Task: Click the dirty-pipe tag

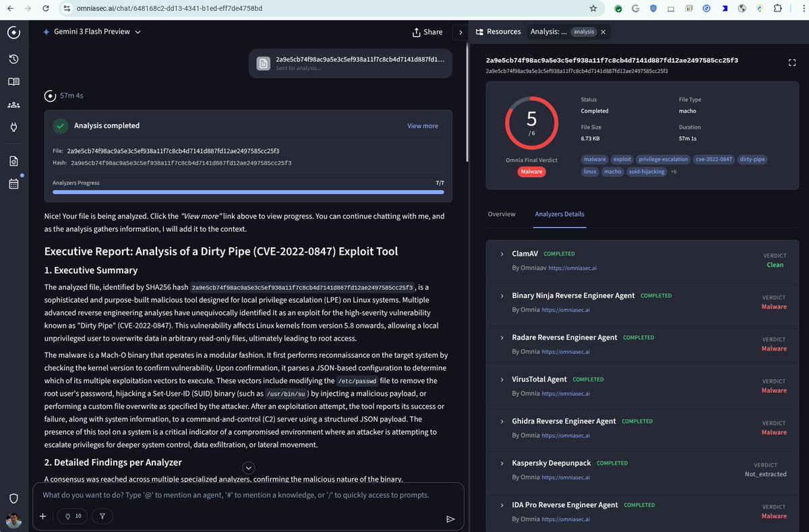Action: pyautogui.click(x=752, y=159)
